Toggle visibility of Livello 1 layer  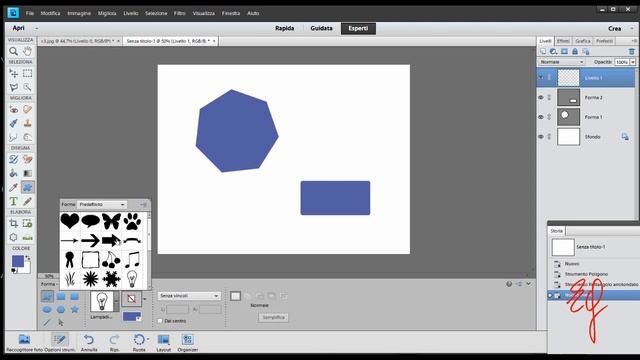(x=541, y=78)
